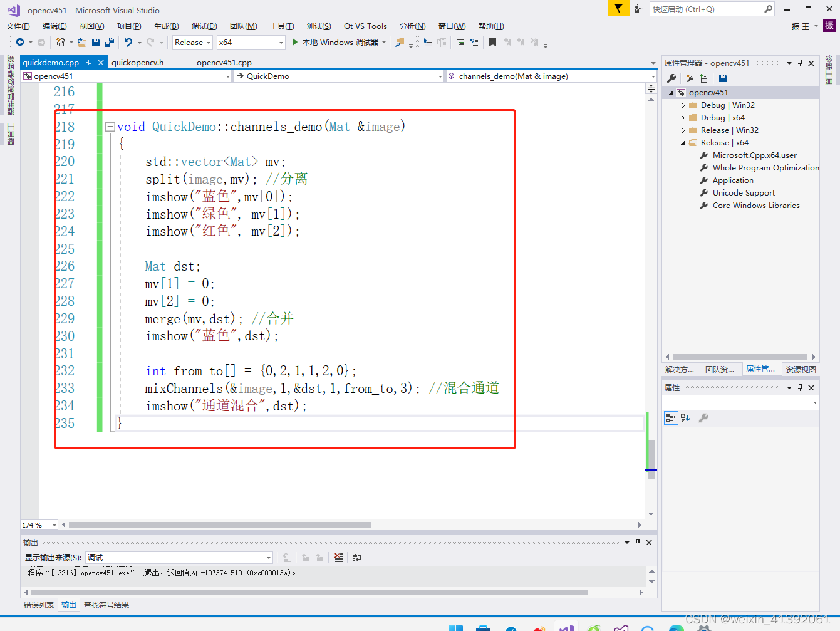The width and height of the screenshot is (840, 631).
Task: Open the 文件(F) menu
Action: pyautogui.click(x=18, y=26)
